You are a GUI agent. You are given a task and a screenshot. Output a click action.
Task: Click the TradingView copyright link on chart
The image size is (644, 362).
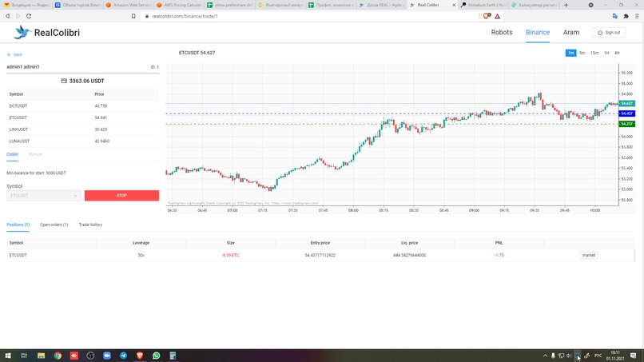(x=243, y=203)
